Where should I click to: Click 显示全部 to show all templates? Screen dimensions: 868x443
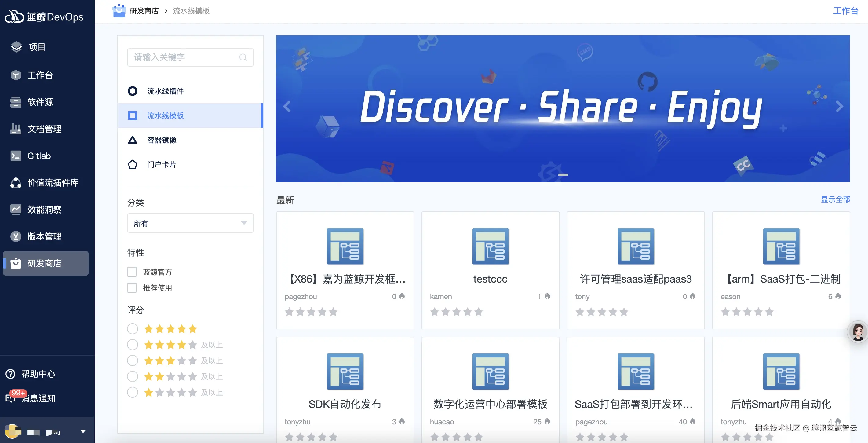835,200
